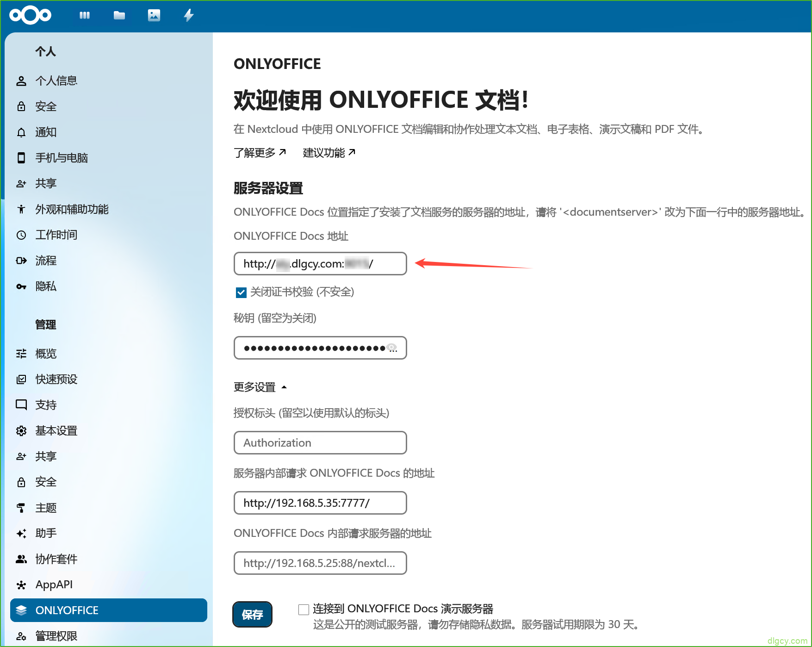Viewport: 812px width, 647px height.
Task: Click the share icon beside personal 共享
Action: click(x=21, y=184)
